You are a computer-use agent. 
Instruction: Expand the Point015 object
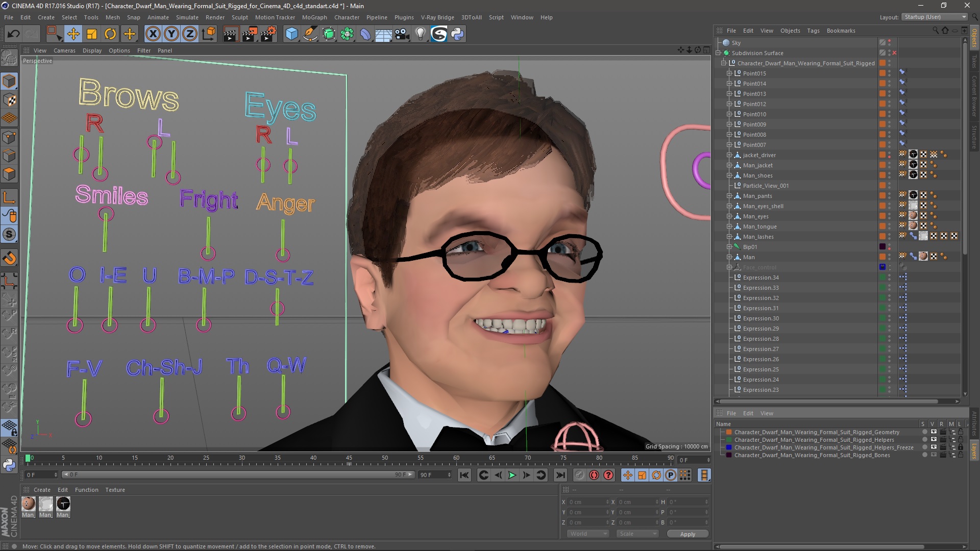click(729, 73)
